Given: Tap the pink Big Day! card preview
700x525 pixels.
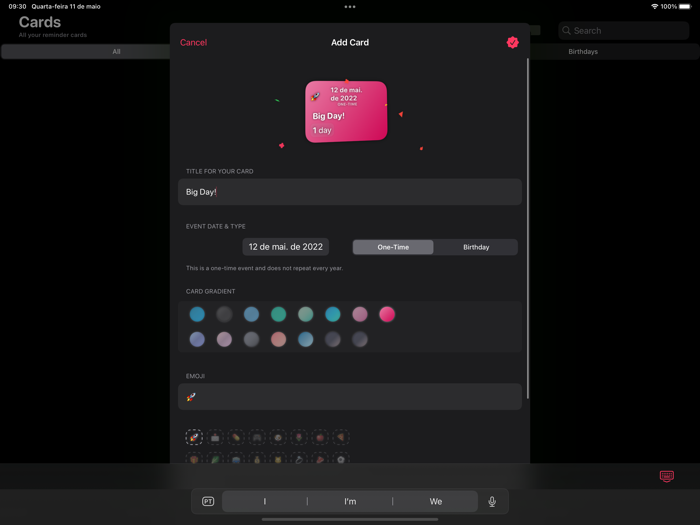Looking at the screenshot, I should click(x=346, y=112).
